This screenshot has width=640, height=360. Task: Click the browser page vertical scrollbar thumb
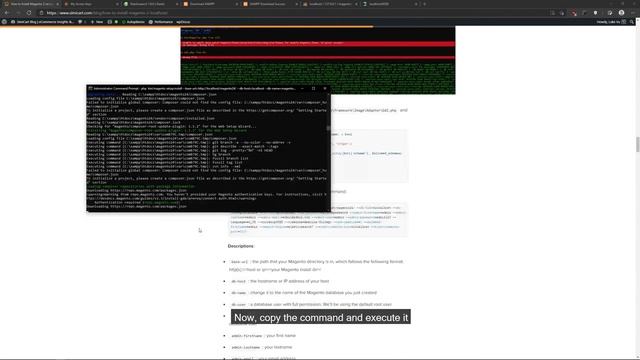click(x=637, y=144)
